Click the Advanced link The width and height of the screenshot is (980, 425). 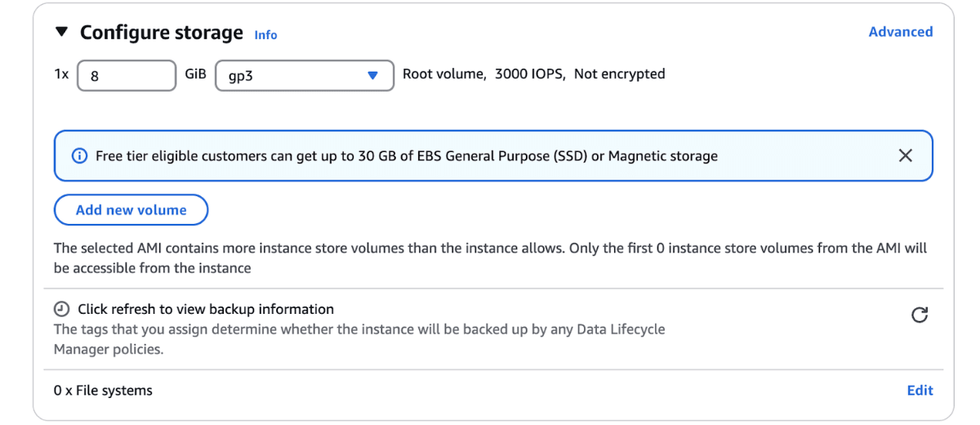click(900, 32)
